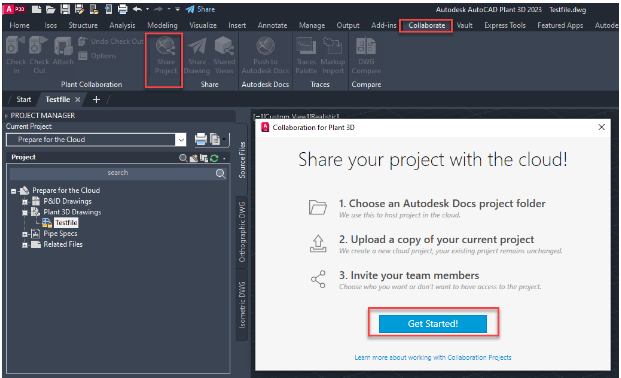Open the Customize Quick Access Toolbar dropdown

(177, 9)
